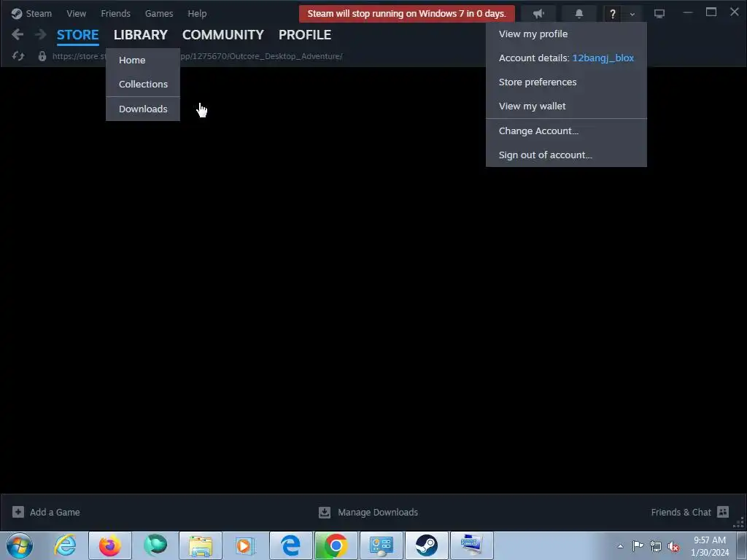
Task: Choose Sign out of account...
Action: click(566, 155)
